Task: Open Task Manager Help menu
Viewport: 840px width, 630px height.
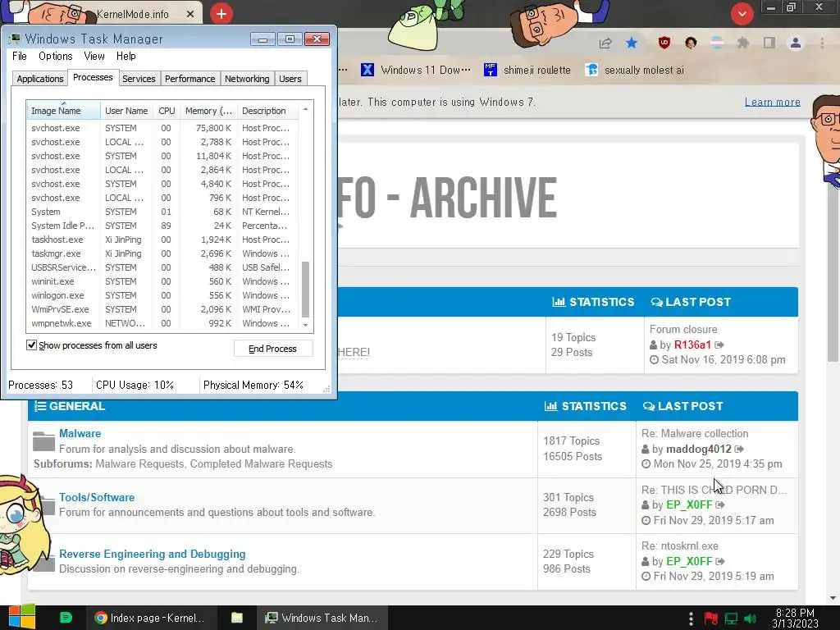Action: [x=126, y=56]
